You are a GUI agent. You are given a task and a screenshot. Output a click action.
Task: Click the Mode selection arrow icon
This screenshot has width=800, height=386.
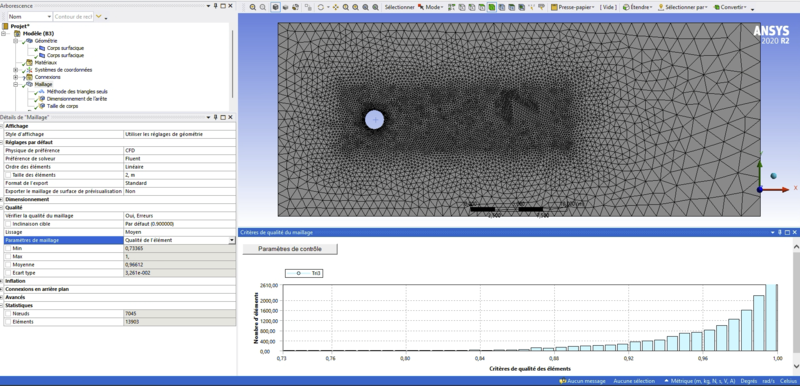click(421, 7)
